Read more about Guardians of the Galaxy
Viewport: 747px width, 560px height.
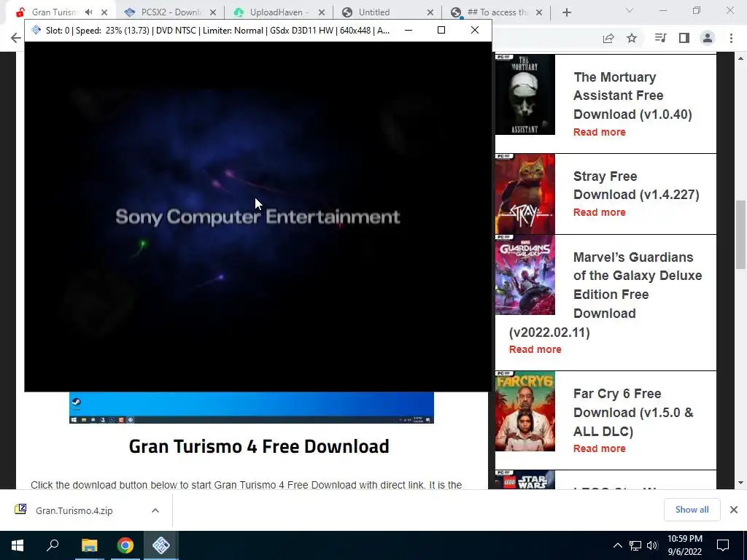535,349
